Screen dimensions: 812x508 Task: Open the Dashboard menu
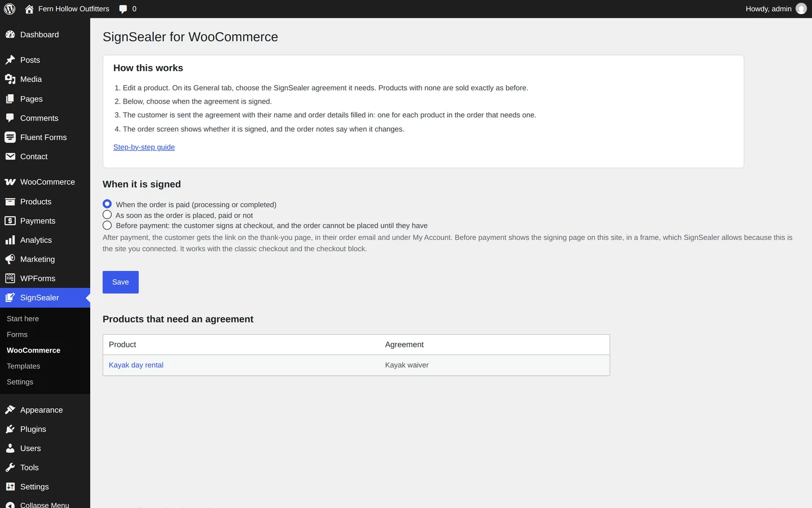coord(40,35)
